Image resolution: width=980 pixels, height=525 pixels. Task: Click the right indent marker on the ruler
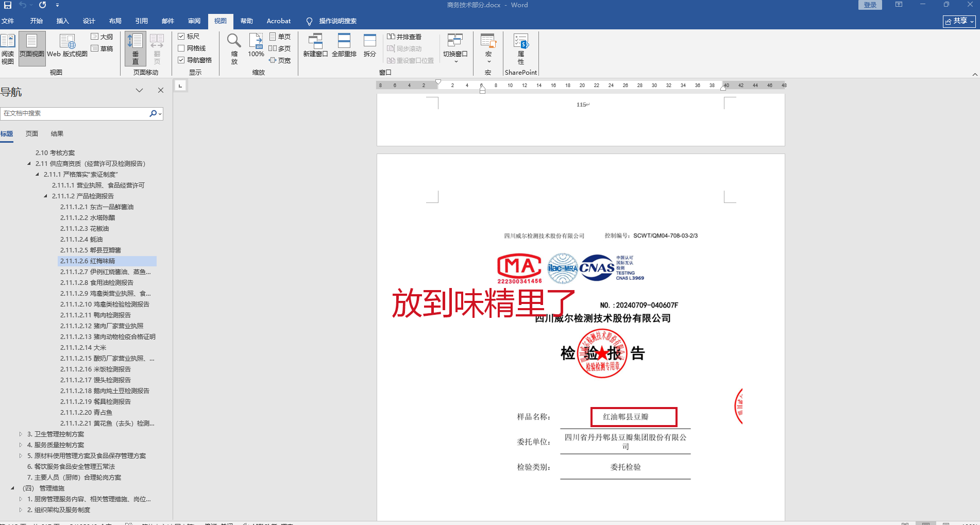point(723,89)
